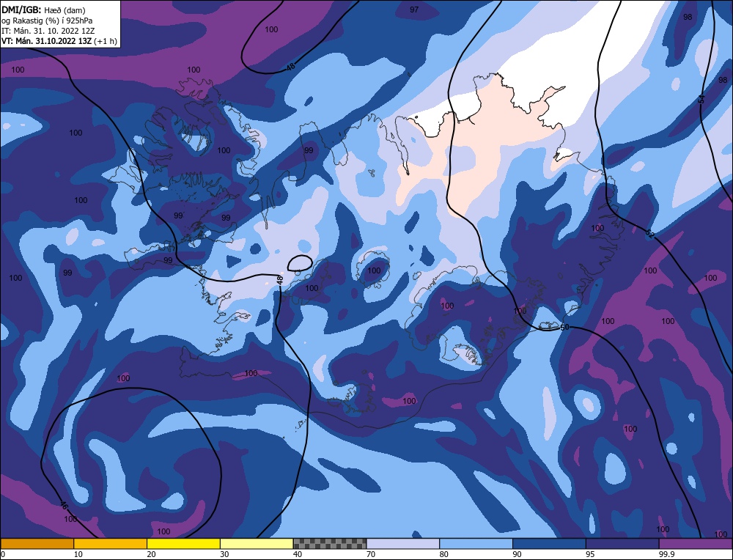Click the legend tick label '30'
The width and height of the screenshot is (733, 560).
point(225,554)
